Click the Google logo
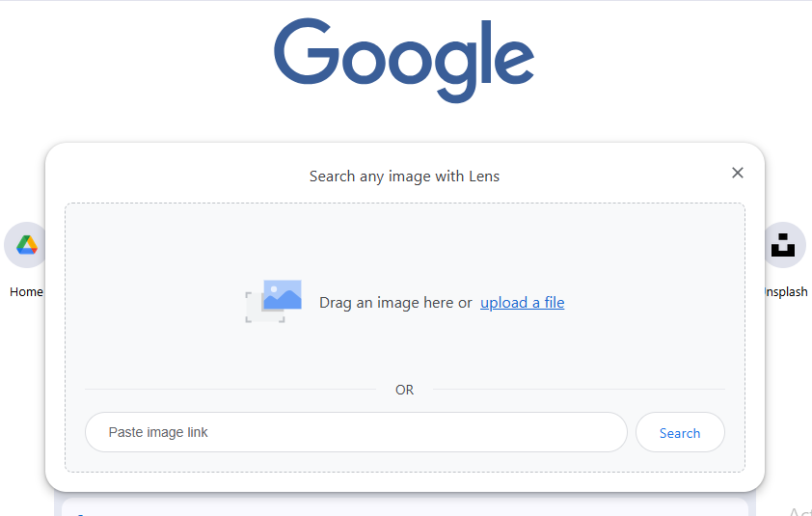This screenshot has height=516, width=812. [x=404, y=60]
